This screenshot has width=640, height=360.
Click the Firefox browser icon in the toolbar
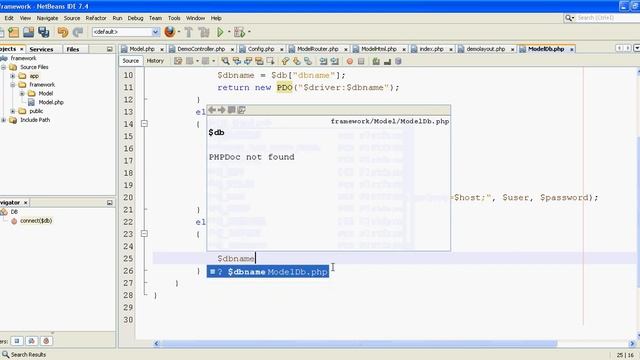point(169,32)
